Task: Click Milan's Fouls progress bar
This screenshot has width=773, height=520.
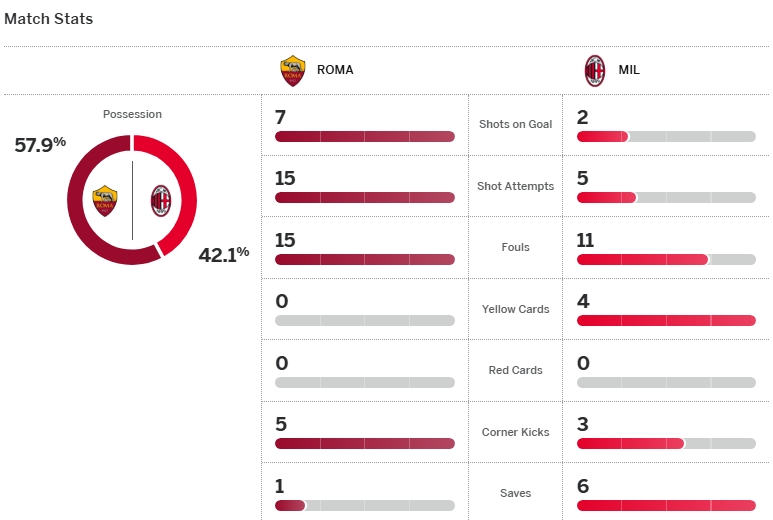Action: 666,260
